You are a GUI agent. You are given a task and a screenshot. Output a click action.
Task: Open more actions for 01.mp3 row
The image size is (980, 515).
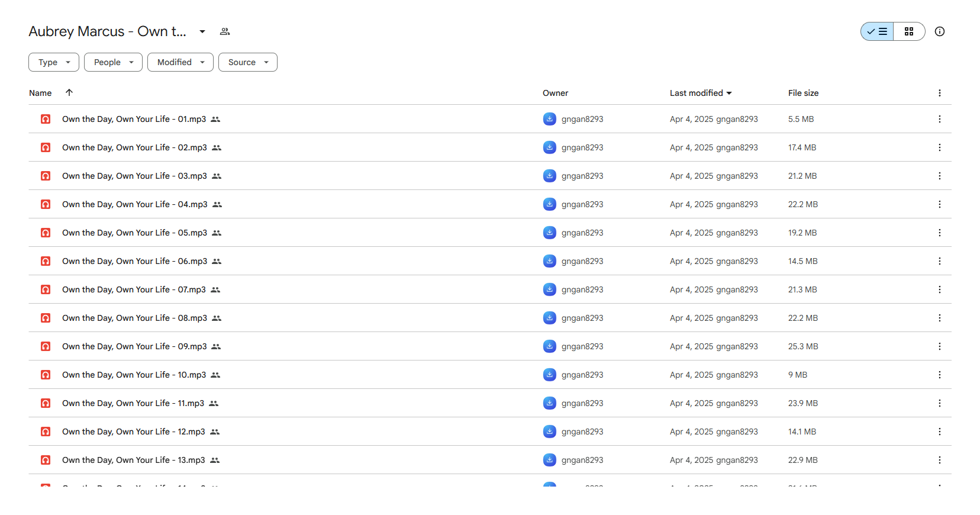point(939,119)
